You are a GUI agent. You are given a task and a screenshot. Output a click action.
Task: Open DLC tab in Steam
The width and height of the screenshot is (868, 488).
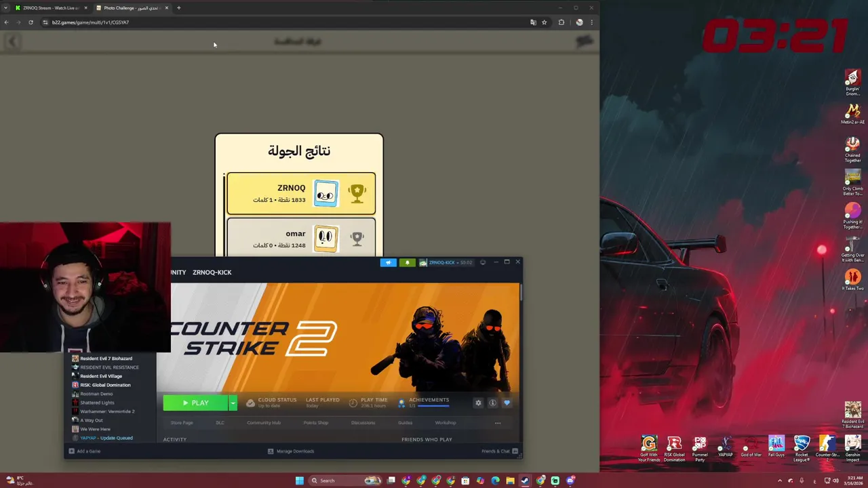(220, 423)
